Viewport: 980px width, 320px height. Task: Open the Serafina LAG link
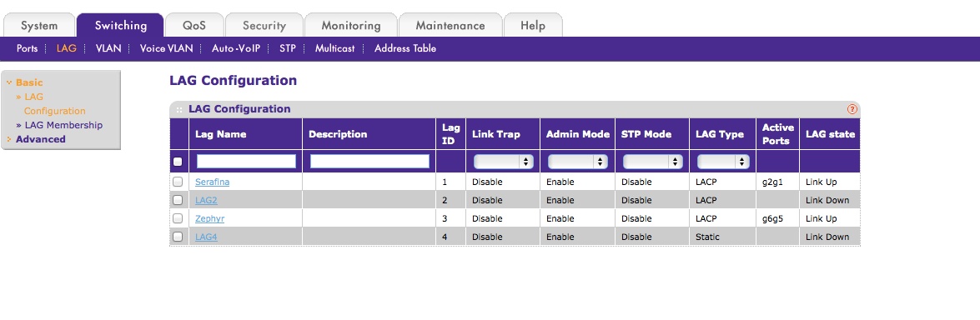coord(212,182)
